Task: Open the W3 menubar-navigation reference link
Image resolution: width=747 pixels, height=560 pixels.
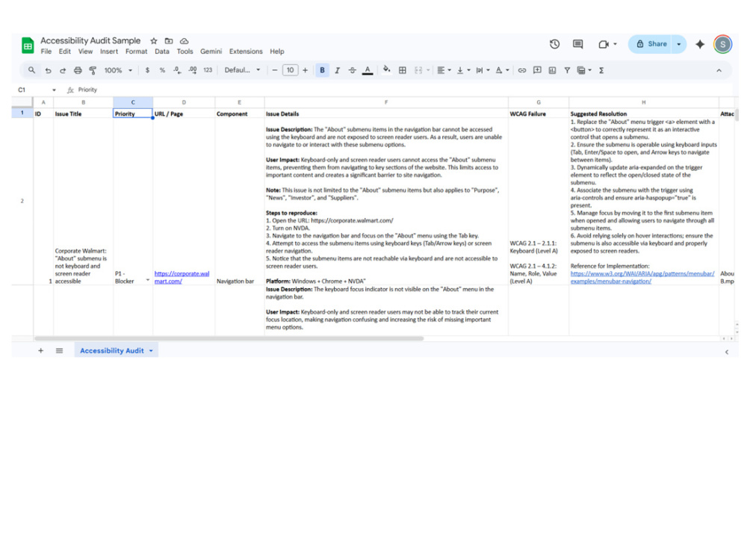Action: click(x=642, y=277)
